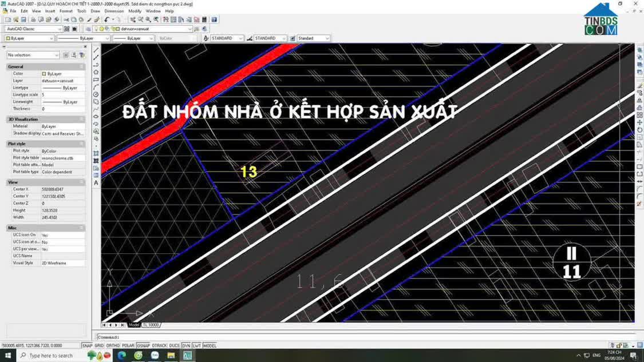This screenshot has height=362, width=644.
Task: Open the Modify menu
Action: point(135,11)
